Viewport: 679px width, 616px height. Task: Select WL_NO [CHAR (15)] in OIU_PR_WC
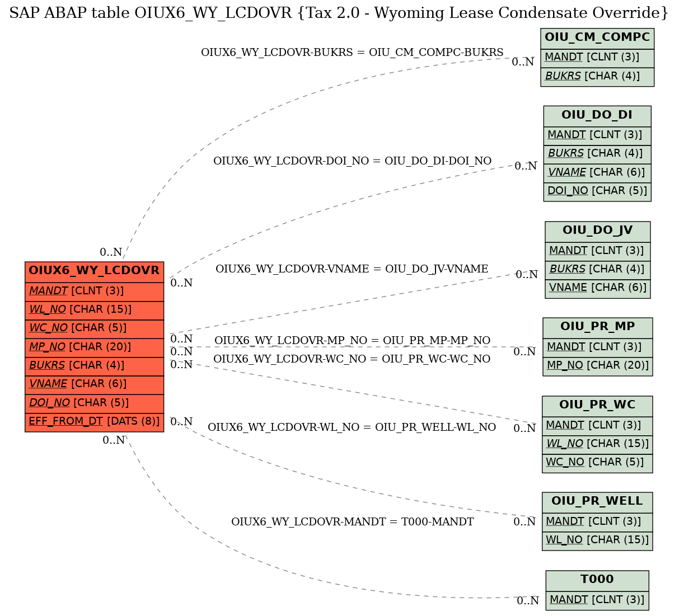click(597, 445)
